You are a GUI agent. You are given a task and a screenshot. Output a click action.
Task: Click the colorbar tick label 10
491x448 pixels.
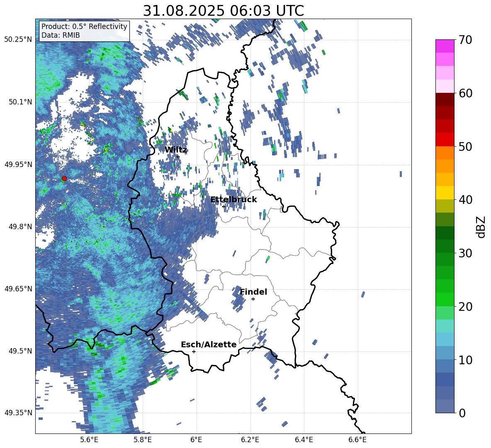pyautogui.click(x=465, y=360)
